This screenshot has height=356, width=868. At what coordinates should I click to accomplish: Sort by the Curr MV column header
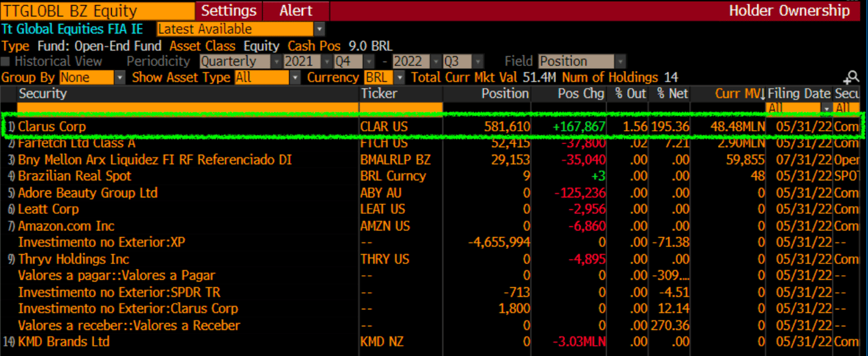click(x=740, y=94)
